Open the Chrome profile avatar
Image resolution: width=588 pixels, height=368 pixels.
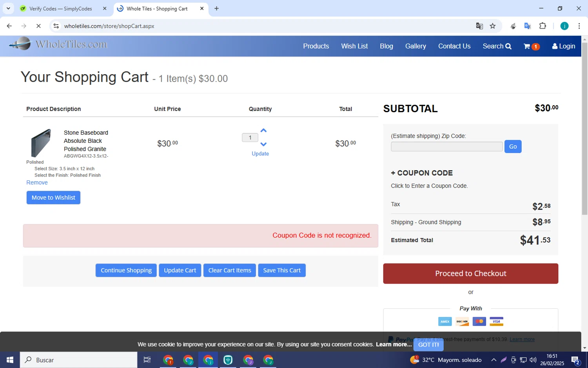[x=564, y=26]
